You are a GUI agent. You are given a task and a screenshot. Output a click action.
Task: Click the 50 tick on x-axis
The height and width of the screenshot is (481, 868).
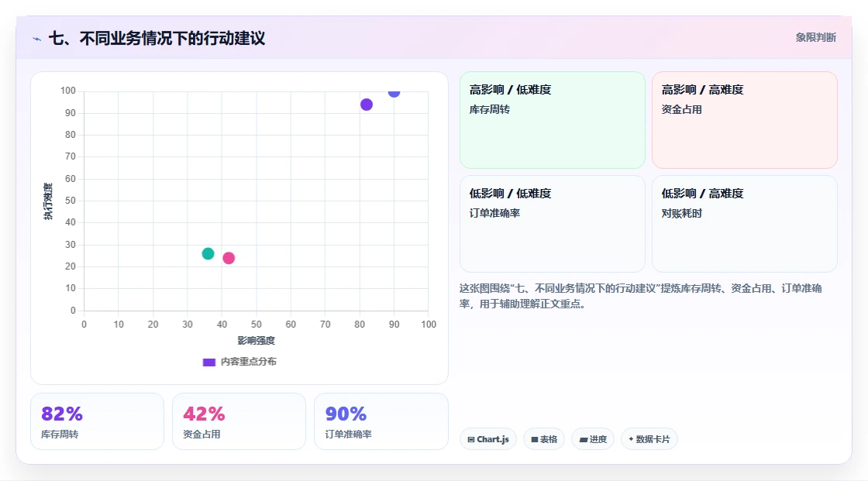click(257, 325)
